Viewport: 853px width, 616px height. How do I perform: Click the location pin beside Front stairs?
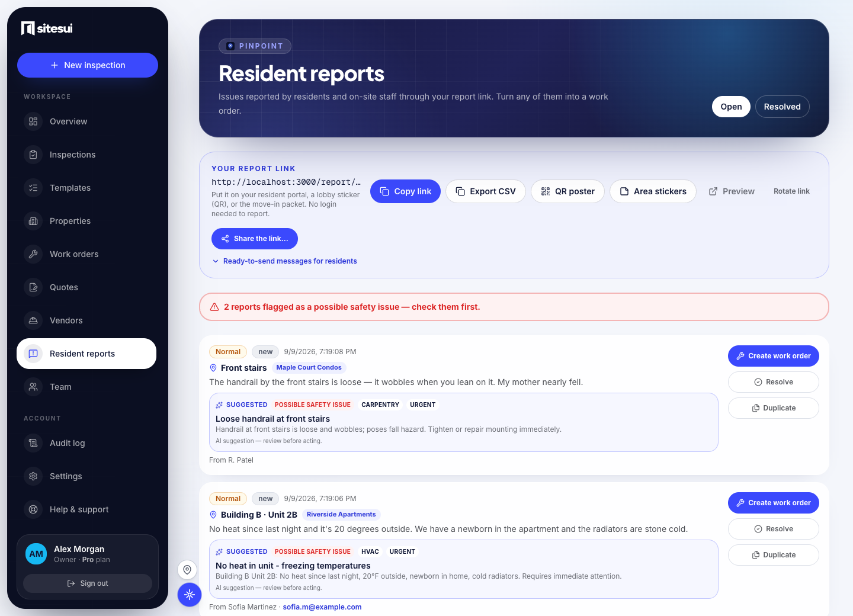(213, 368)
